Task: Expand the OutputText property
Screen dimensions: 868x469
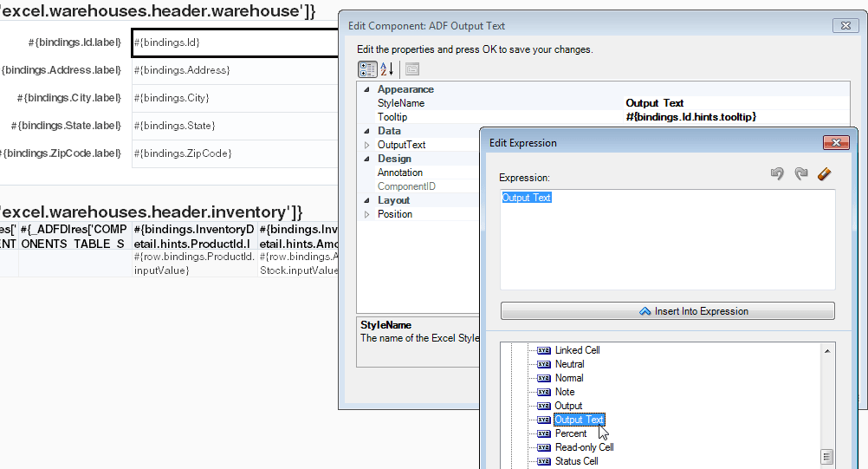Action: pos(366,145)
